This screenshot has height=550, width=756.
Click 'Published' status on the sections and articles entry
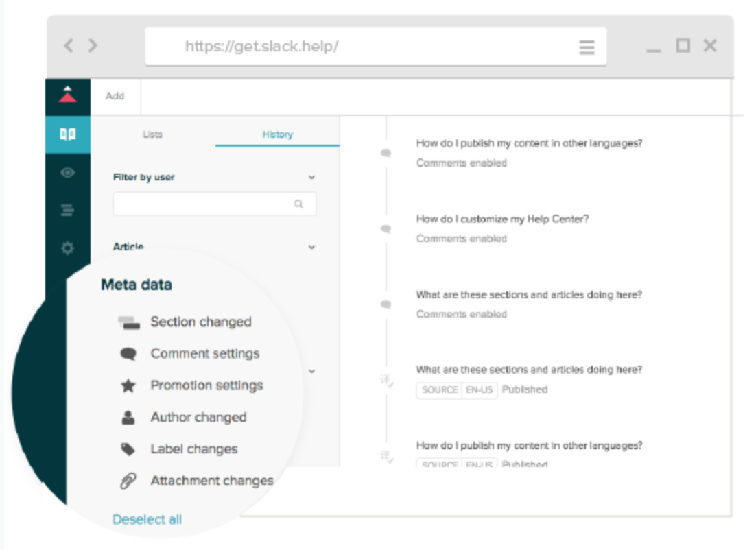(x=525, y=390)
